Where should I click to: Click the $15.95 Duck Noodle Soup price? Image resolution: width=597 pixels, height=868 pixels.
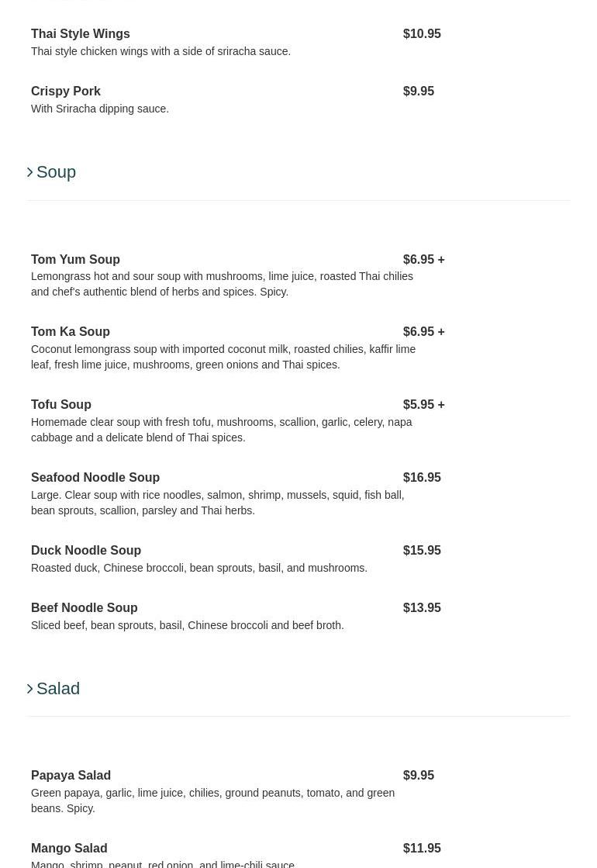[x=422, y=551]
